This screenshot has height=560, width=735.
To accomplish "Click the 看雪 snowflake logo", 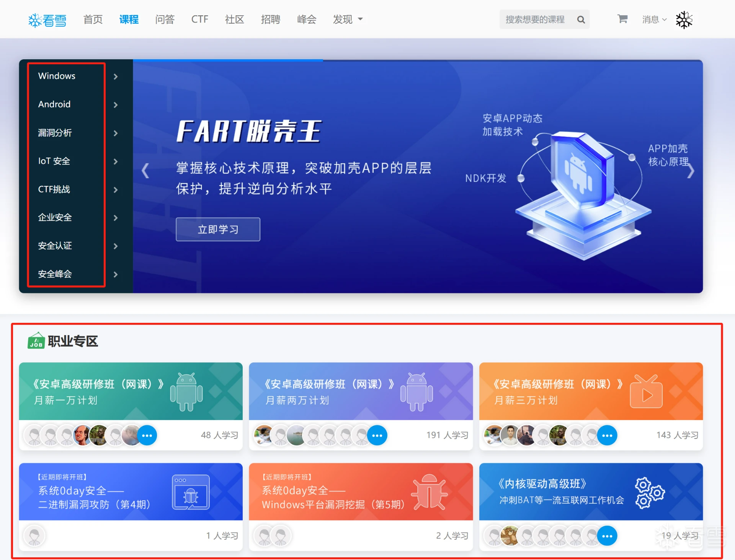I will click(x=47, y=20).
